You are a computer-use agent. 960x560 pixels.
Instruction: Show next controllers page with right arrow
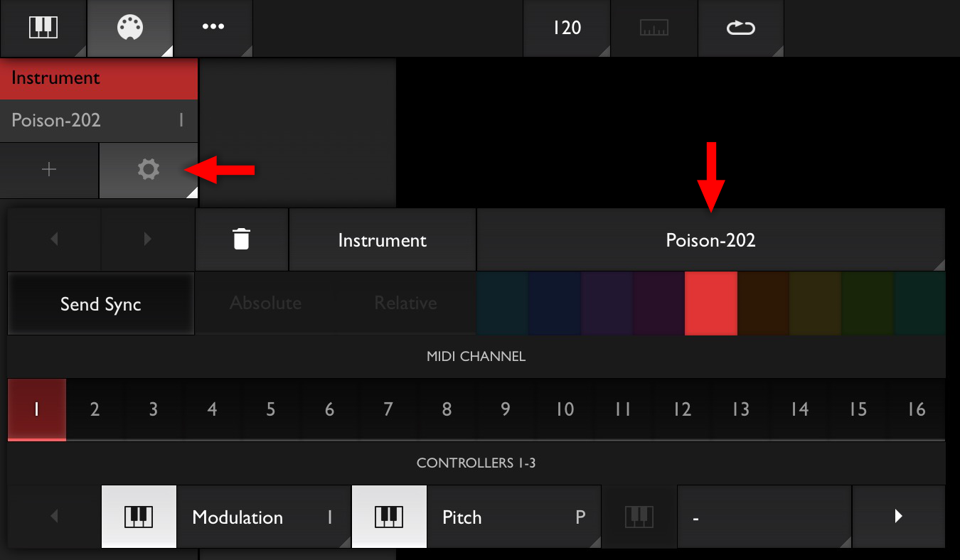[x=899, y=517]
